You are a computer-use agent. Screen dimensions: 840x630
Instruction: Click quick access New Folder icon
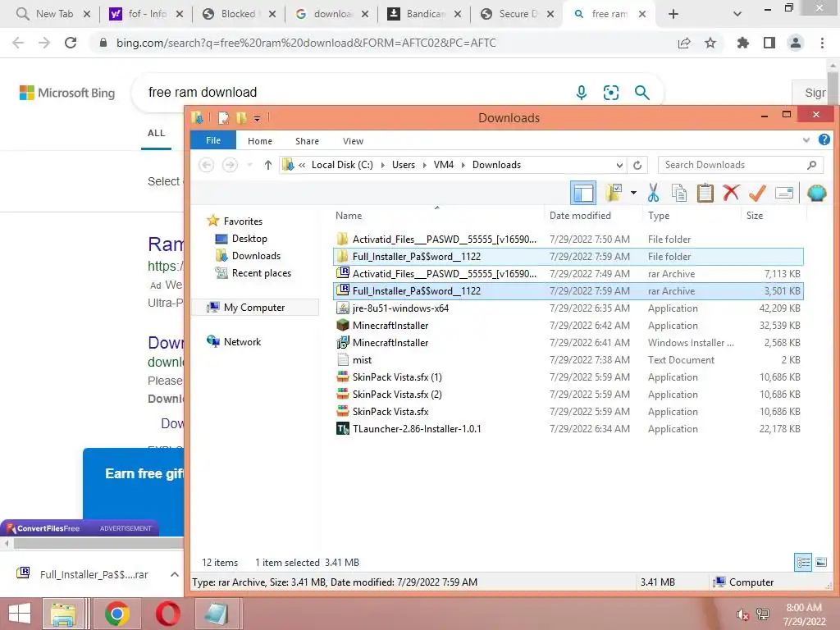pyautogui.click(x=241, y=117)
